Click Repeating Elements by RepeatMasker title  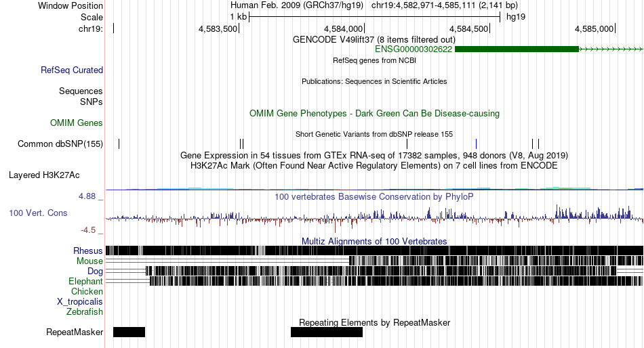point(375,322)
